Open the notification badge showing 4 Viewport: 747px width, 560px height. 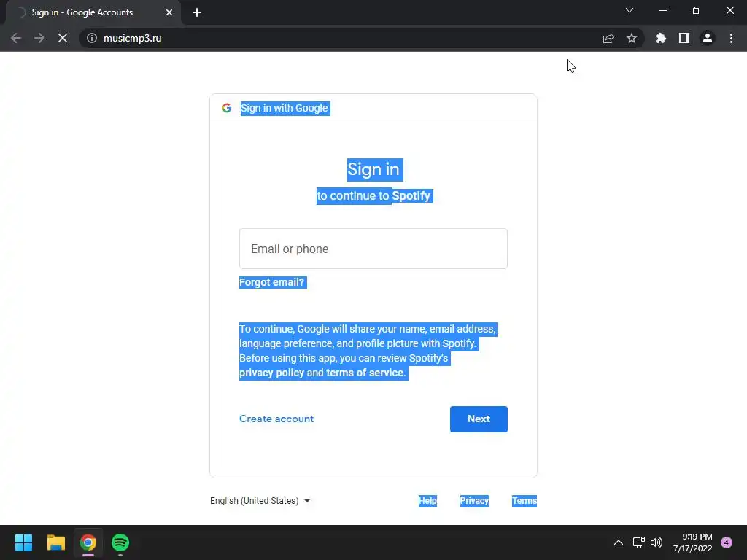tap(727, 542)
